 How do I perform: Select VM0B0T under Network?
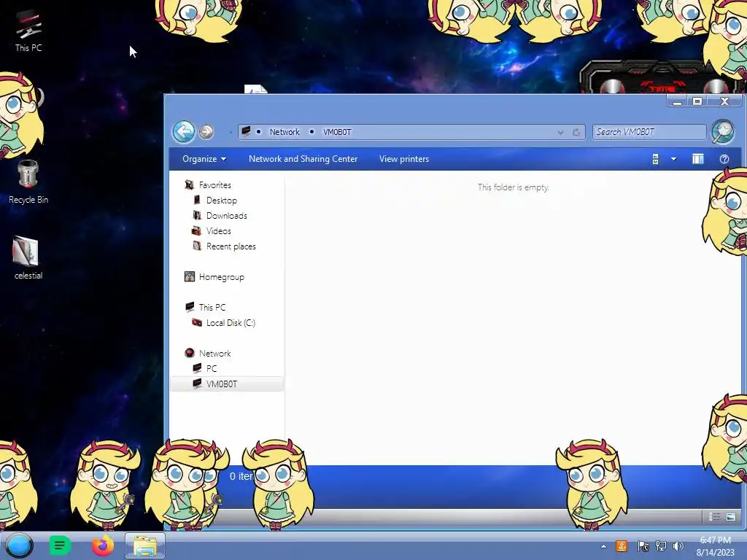point(227,384)
